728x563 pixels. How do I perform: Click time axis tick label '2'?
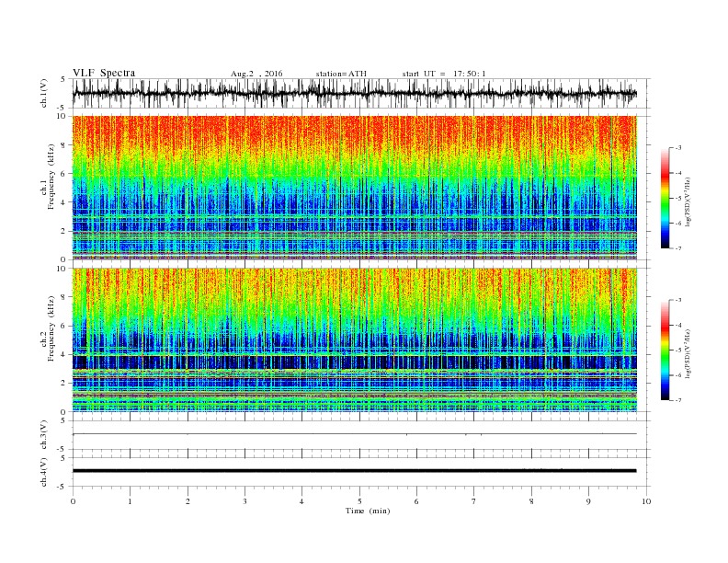pyautogui.click(x=188, y=501)
